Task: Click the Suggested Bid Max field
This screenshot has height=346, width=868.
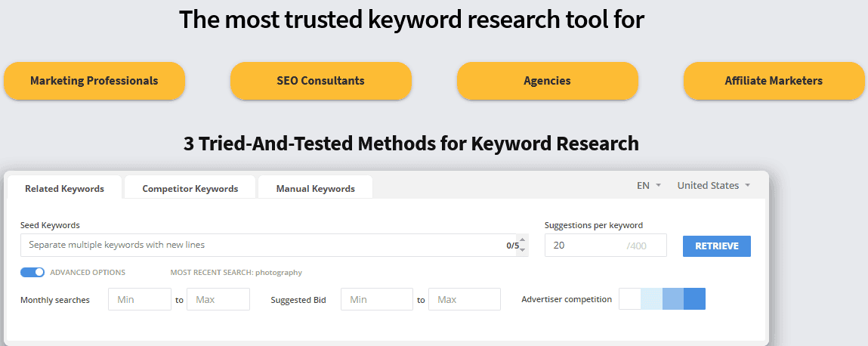Action: tap(464, 299)
